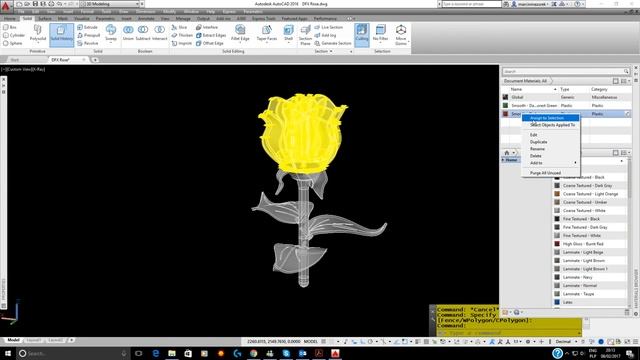Click the dark green material swatch
640x360 pixels.
tap(505, 105)
